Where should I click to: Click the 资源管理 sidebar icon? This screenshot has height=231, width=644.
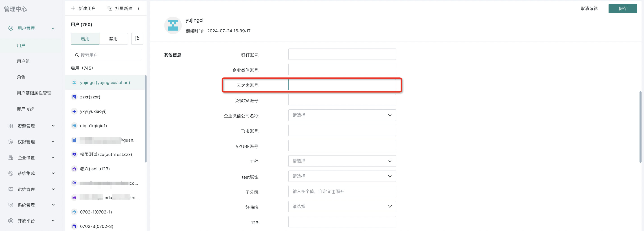[x=11, y=126]
